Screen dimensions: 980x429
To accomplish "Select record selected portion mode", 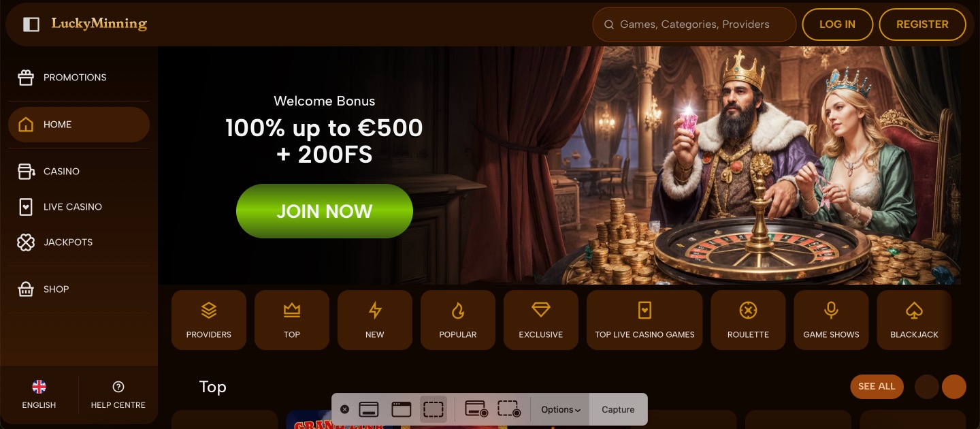I will point(509,409).
